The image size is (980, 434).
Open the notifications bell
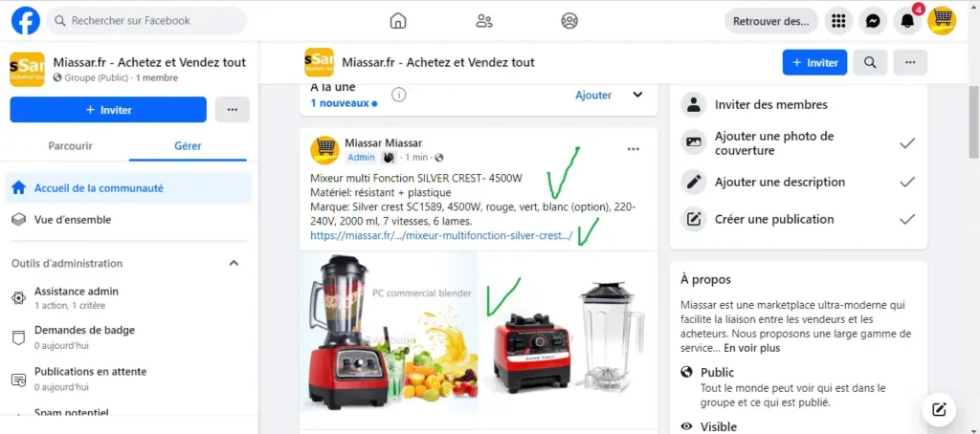(x=907, y=21)
